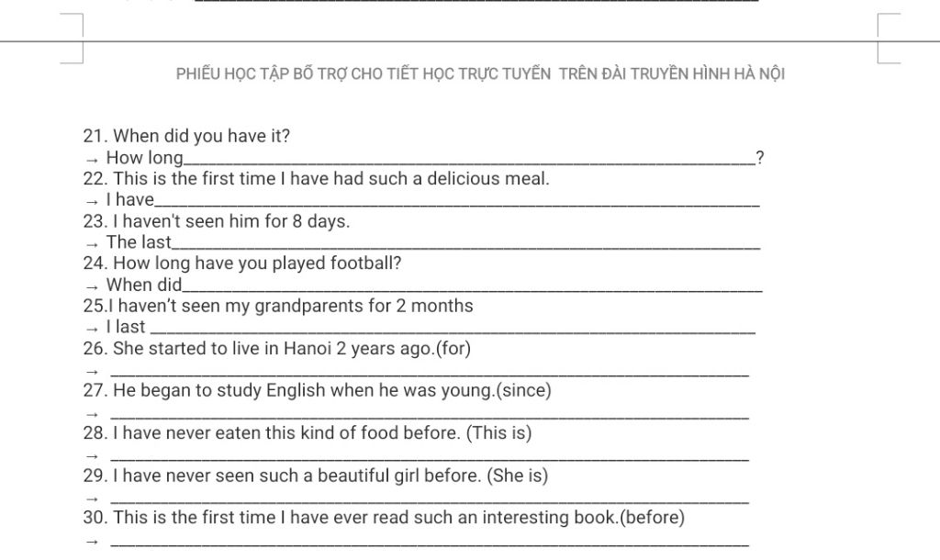The height and width of the screenshot is (560, 940).
Task: Click answer line under question 27
Action: tap(430, 416)
